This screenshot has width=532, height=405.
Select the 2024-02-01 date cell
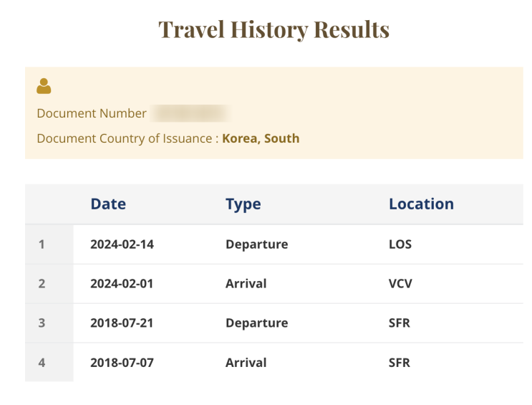(122, 284)
